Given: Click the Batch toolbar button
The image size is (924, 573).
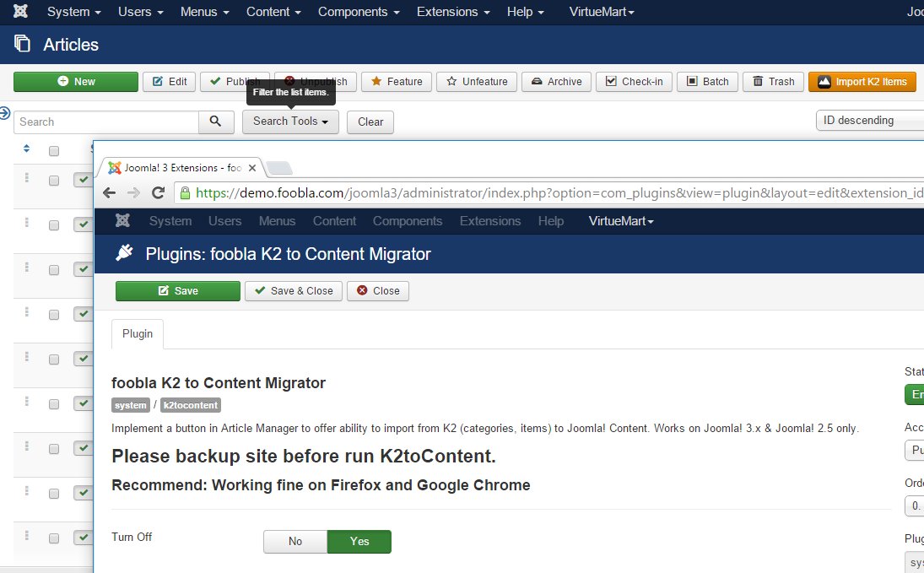Looking at the screenshot, I should tap(707, 81).
